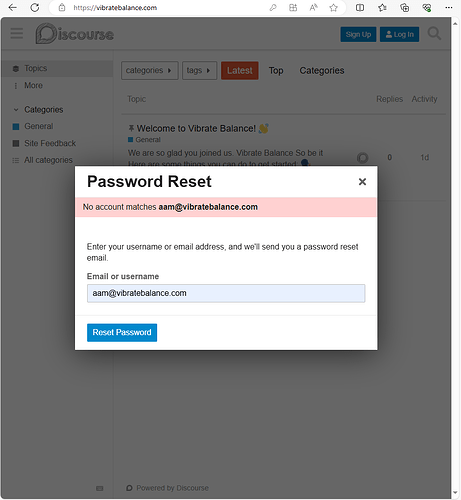The image size is (461, 500).
Task: Switch to the Categories tab
Action: [322, 71]
